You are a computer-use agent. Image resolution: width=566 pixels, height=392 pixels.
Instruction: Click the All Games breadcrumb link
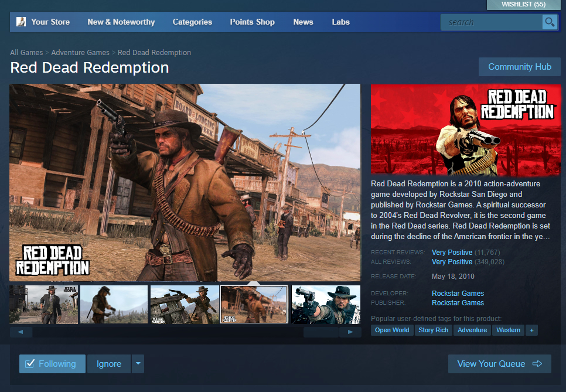tap(26, 52)
